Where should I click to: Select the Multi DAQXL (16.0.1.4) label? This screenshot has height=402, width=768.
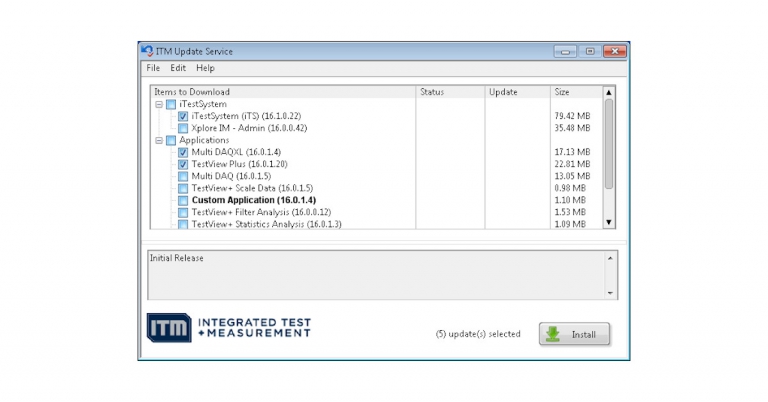[x=236, y=152]
